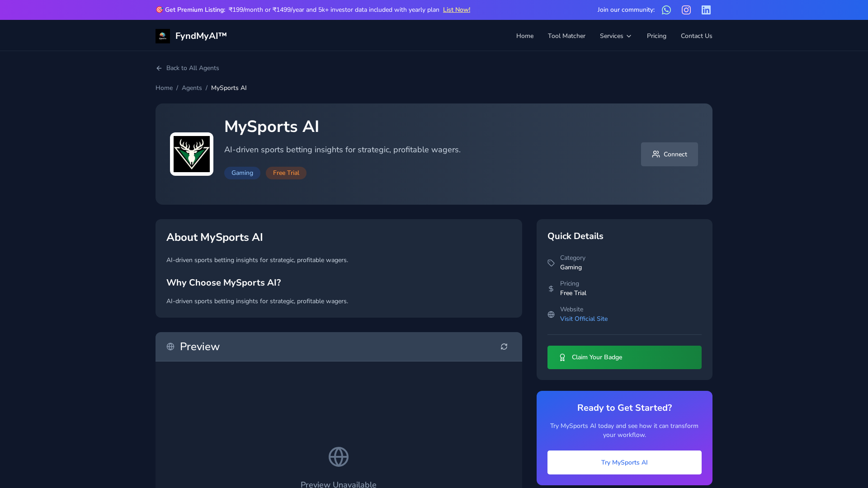Image resolution: width=868 pixels, height=488 pixels.
Task: Click the MySports AI deer logo
Action: coord(192,154)
